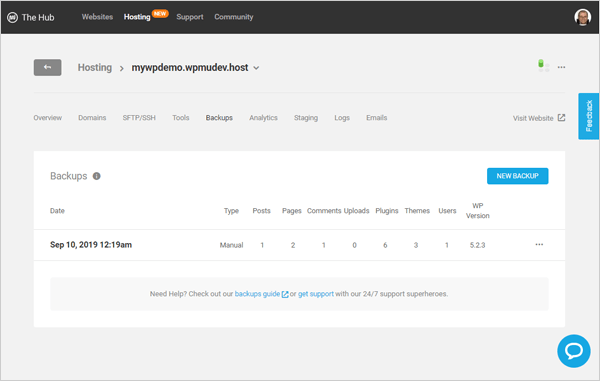Switch to the Logs tab
Screen dimensions: 600x381
(x=342, y=118)
